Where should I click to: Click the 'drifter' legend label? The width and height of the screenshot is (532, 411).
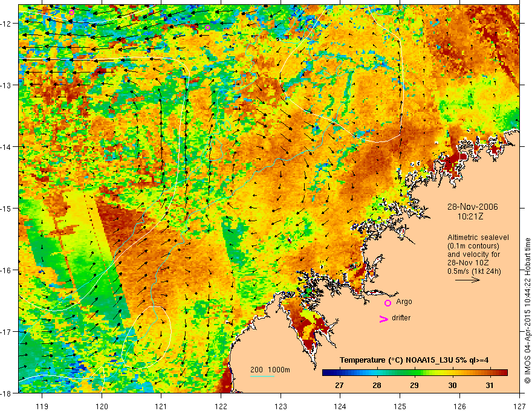[x=401, y=318]
